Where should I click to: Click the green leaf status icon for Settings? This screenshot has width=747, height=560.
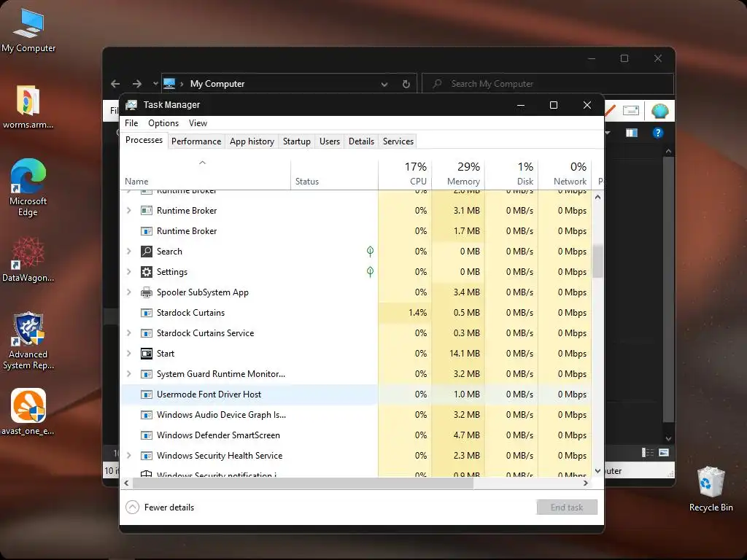[x=370, y=272]
